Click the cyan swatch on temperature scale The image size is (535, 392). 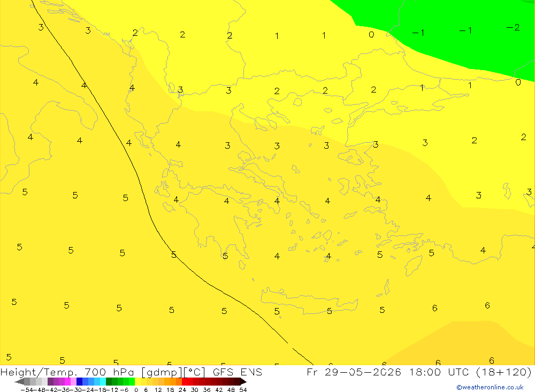103,382
